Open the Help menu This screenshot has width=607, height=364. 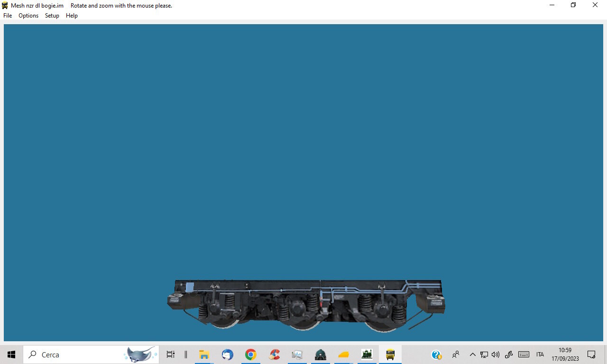[x=72, y=16]
